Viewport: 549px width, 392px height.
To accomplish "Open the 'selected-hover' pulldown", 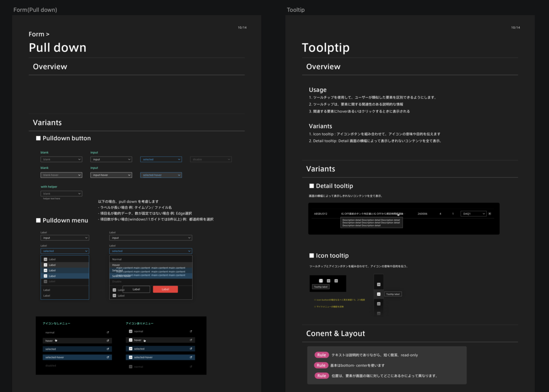I will (161, 175).
